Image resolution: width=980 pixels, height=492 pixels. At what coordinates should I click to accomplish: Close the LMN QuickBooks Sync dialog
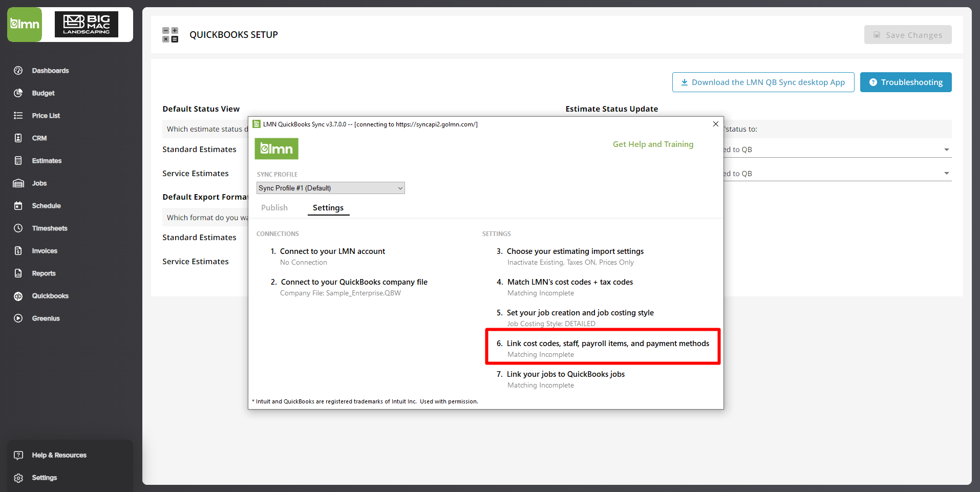point(715,124)
